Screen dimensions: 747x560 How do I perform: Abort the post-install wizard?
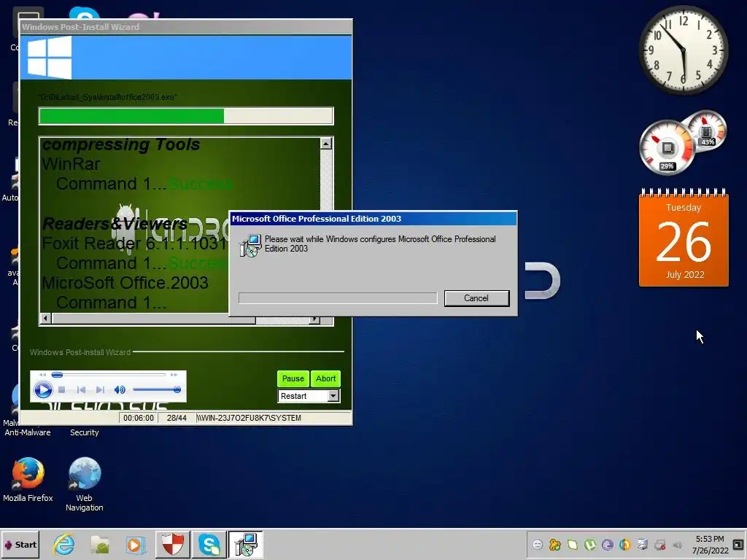(x=326, y=378)
